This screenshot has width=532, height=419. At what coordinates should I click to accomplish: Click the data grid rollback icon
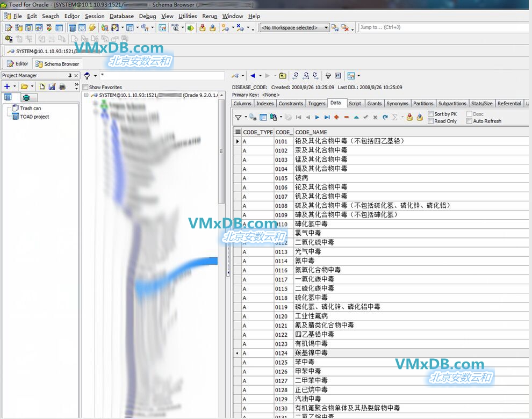[x=420, y=118]
